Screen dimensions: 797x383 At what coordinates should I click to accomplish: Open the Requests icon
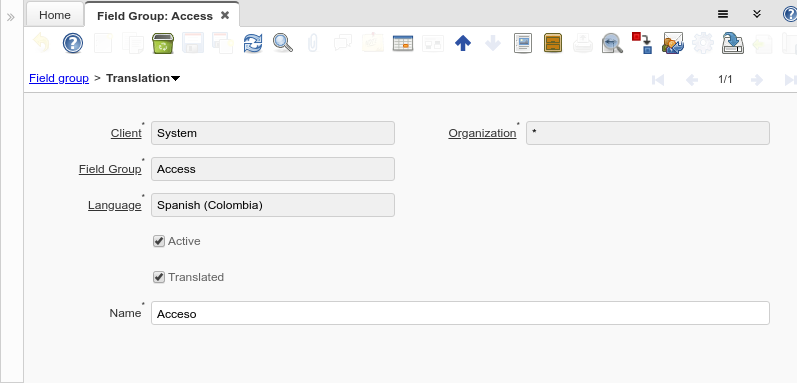672,43
